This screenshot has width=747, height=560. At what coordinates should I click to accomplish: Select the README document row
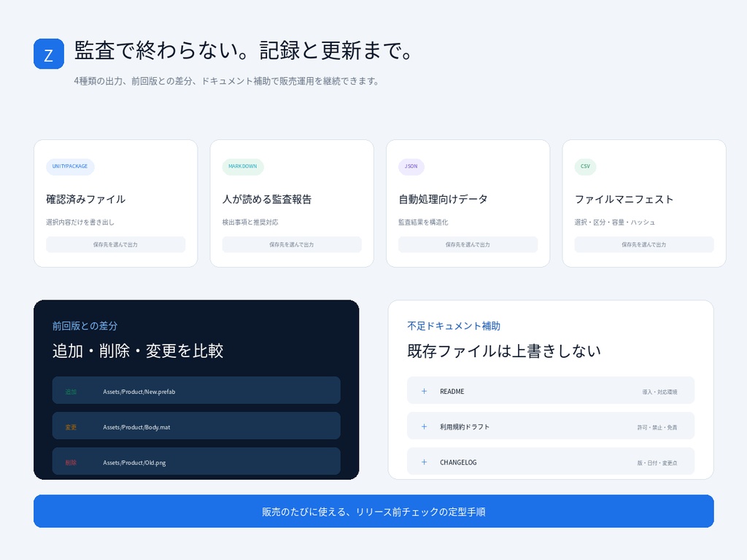[x=551, y=391]
